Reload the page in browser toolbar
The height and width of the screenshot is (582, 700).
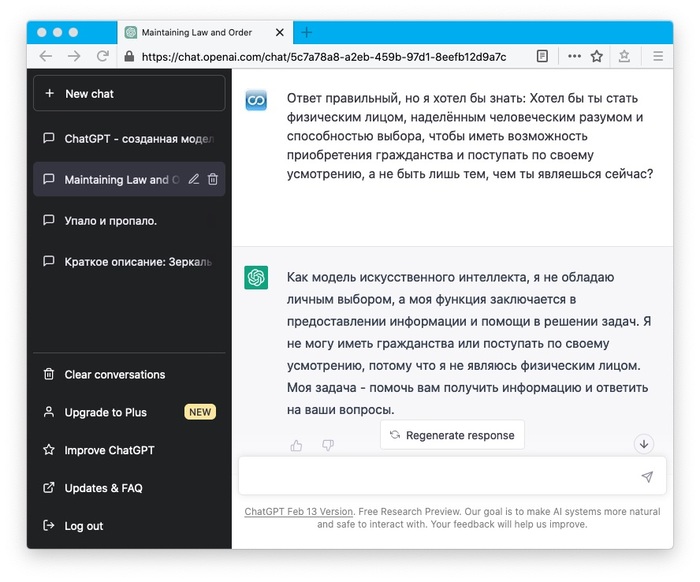point(103,57)
